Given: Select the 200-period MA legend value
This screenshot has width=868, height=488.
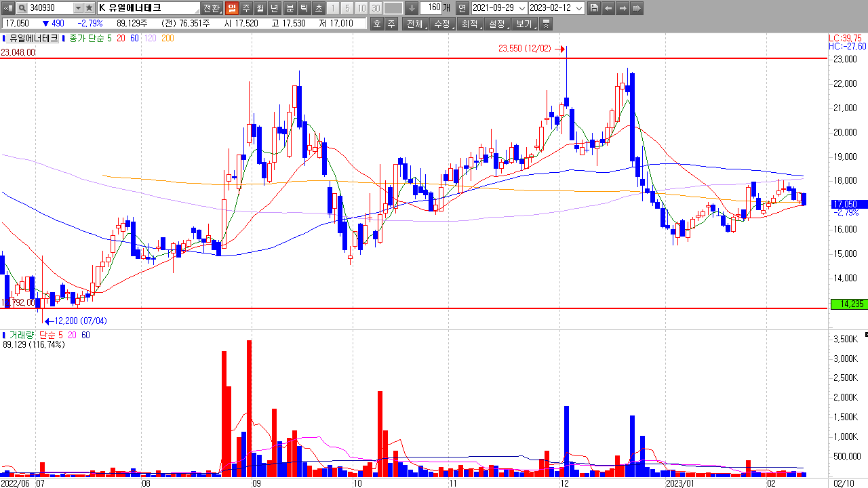Looking at the screenshot, I should (x=167, y=39).
